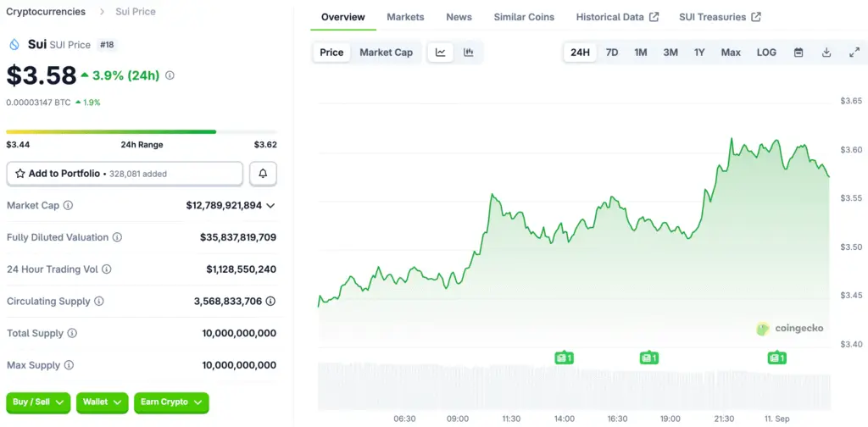Select the 1M time range
868x427 pixels.
(x=641, y=53)
